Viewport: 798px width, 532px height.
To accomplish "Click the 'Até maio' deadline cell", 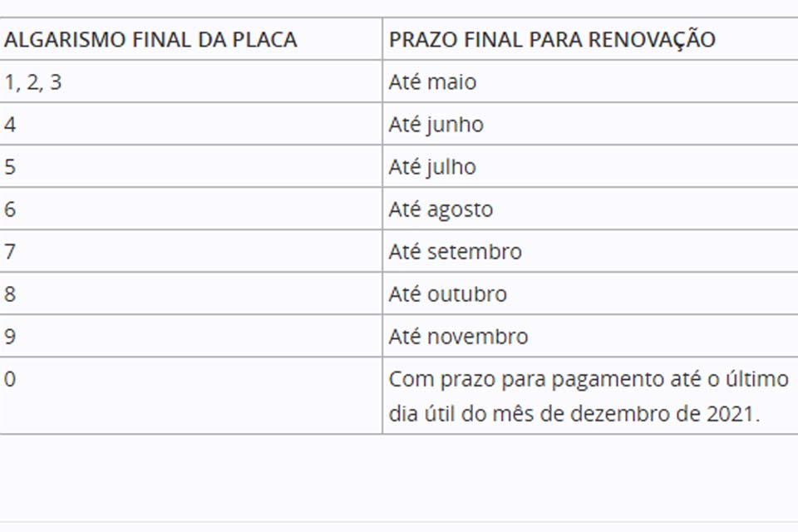I will click(432, 82).
